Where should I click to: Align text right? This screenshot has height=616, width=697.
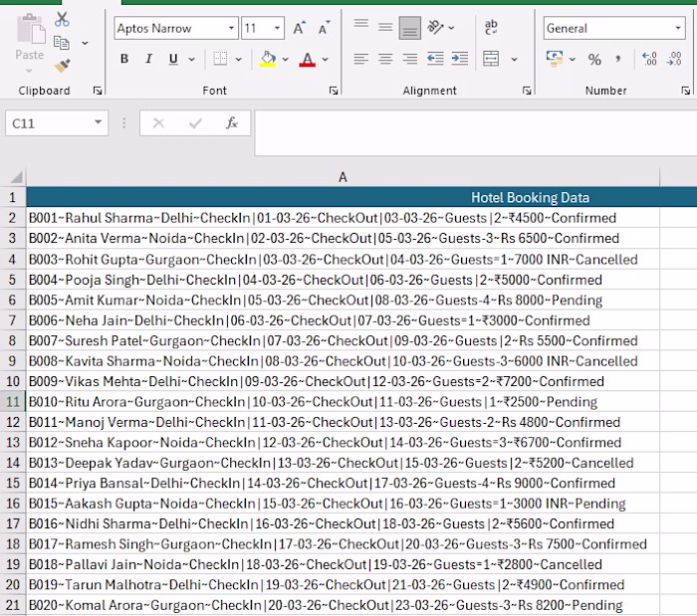(410, 59)
